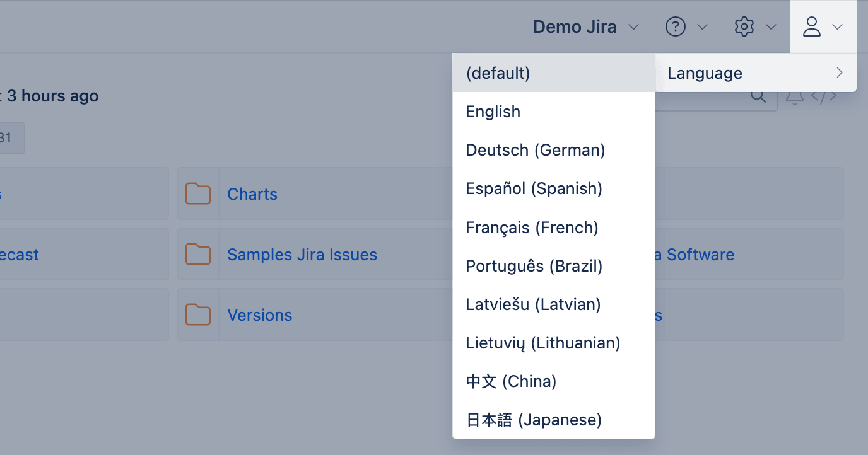Open the settings gear icon
The image size is (868, 455).
coord(744,27)
